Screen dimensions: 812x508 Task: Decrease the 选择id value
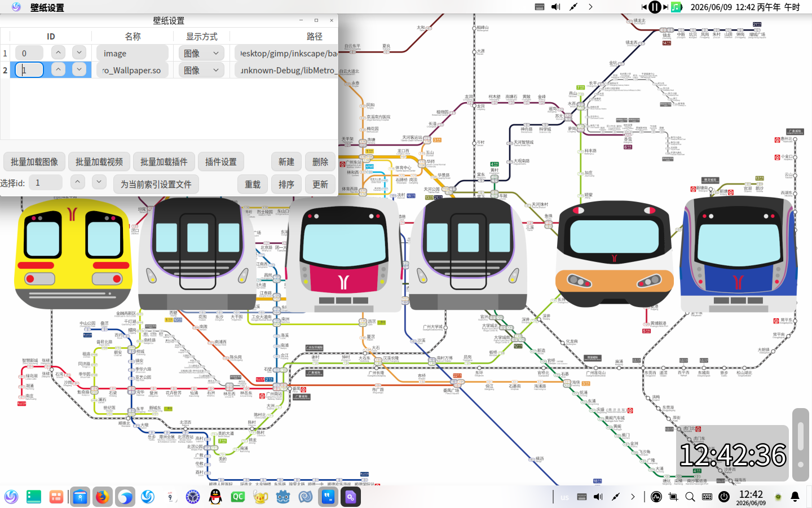tap(99, 182)
